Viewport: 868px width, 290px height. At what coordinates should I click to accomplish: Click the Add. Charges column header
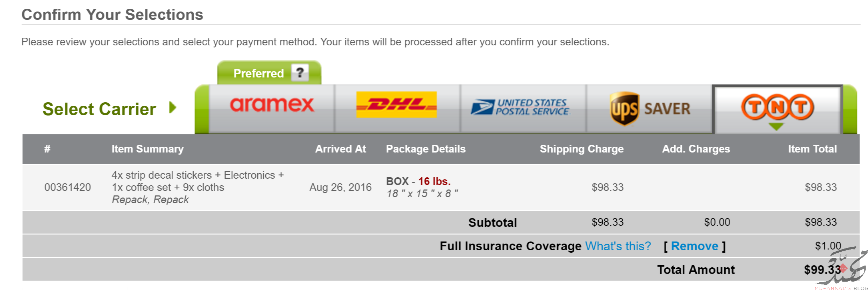[696, 149]
